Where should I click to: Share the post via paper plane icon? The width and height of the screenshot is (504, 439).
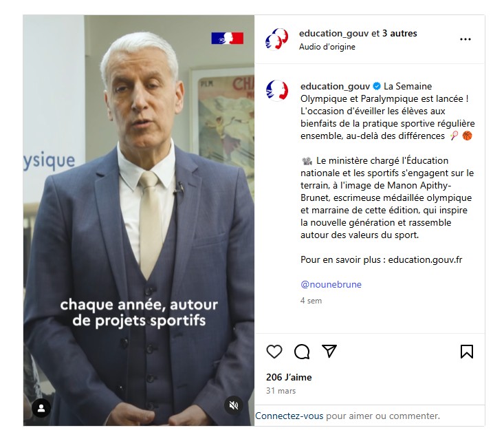coord(329,351)
